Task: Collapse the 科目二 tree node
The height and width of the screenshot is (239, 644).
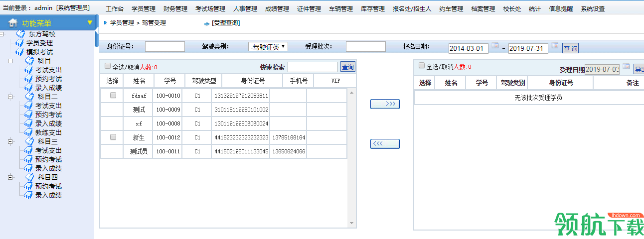Action: pyautogui.click(x=10, y=97)
